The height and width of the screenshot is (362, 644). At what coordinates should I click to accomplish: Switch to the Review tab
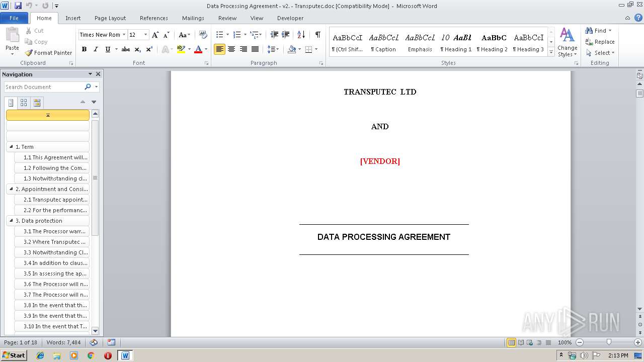tap(227, 18)
